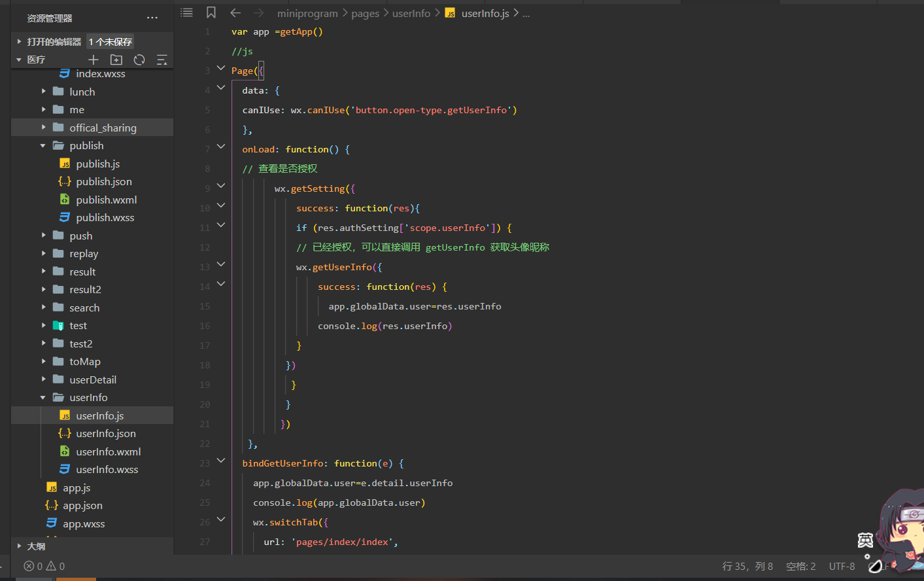Viewport: 924px width, 581px height.
Task: Expand the userDetail folder
Action: (x=43, y=379)
